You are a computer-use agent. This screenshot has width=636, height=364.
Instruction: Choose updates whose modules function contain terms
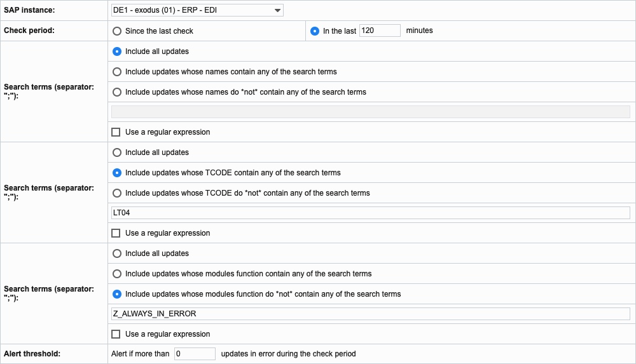tap(117, 274)
